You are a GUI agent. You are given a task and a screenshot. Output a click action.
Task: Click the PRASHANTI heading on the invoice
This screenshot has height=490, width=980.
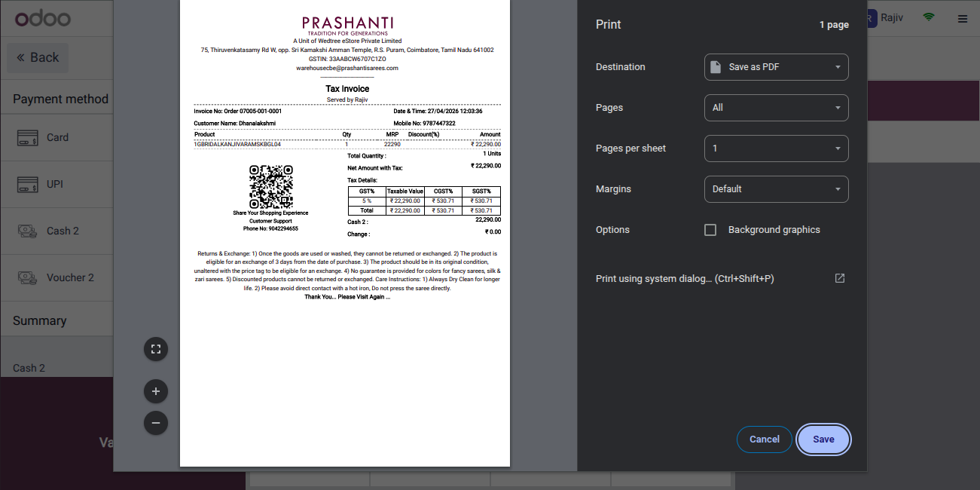pyautogui.click(x=347, y=23)
